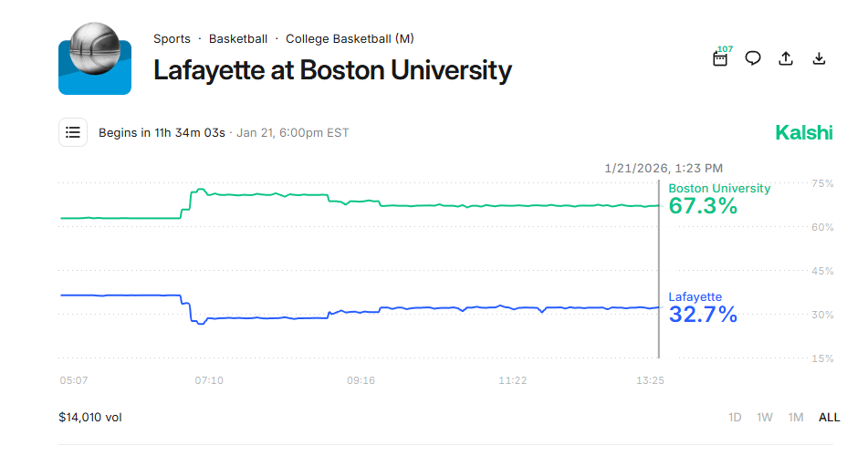Viewport: 868px width, 456px height.
Task: Open College Basketball (M) category
Action: tap(350, 39)
